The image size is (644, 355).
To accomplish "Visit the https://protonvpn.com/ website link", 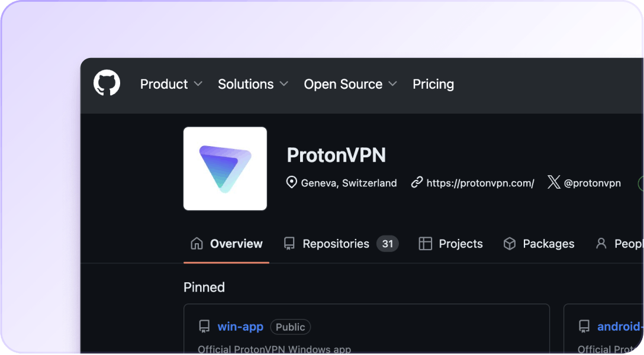I will point(480,183).
